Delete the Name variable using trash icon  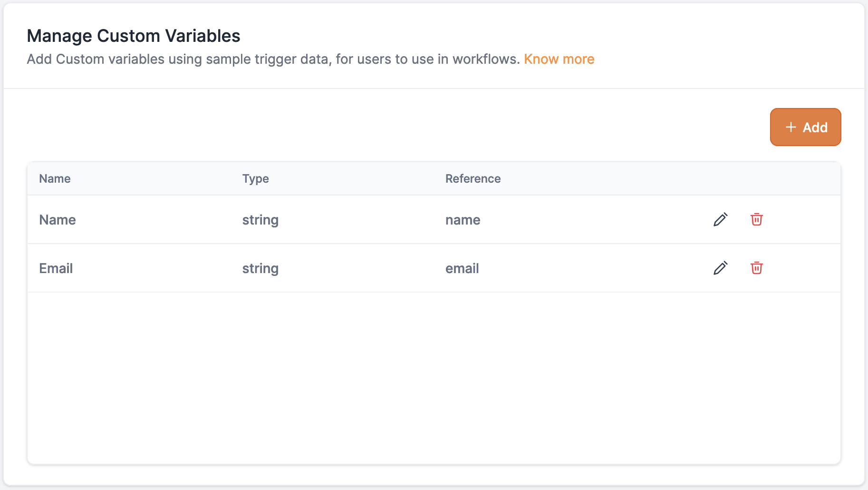click(x=756, y=219)
